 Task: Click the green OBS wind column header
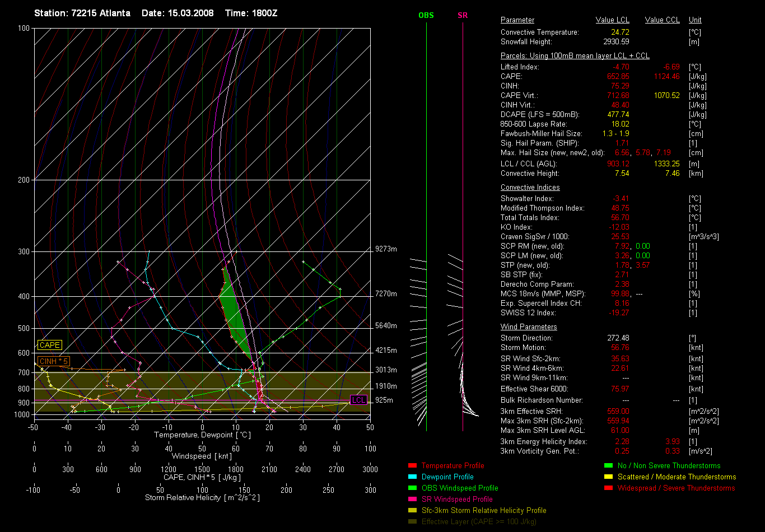pyautogui.click(x=426, y=15)
